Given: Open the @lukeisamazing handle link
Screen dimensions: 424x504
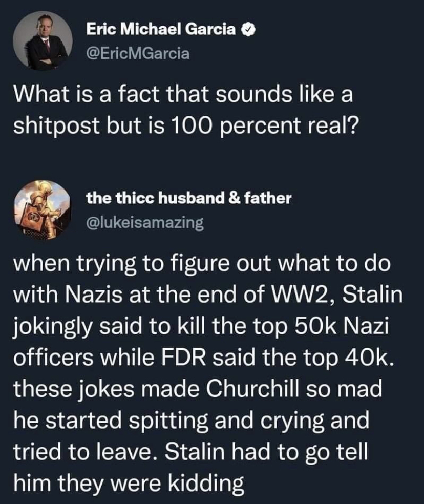Looking at the screenshot, I should (x=145, y=223).
